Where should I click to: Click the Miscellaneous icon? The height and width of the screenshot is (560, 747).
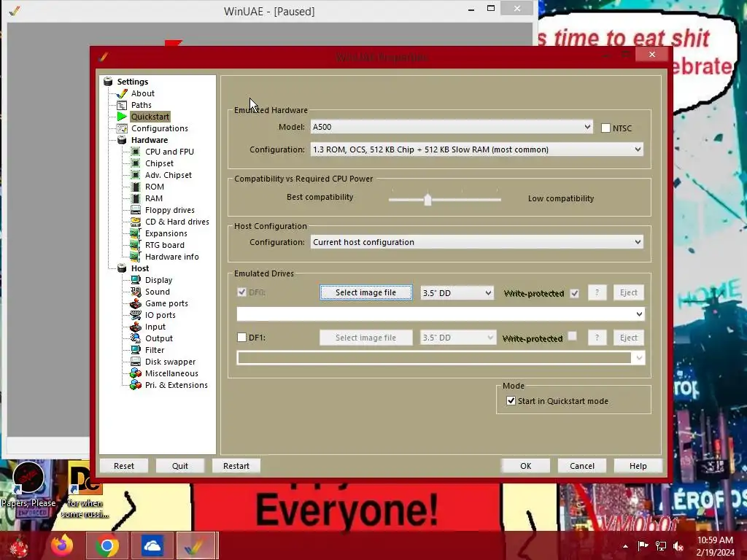[136, 373]
